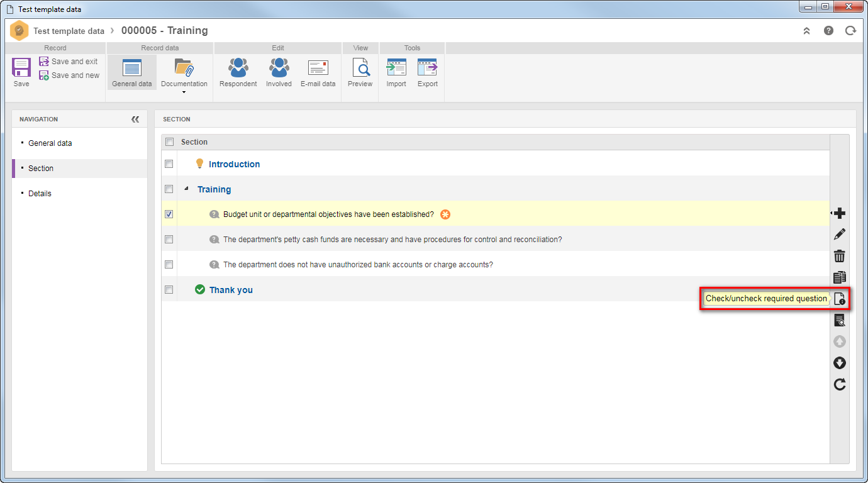The image size is (868, 483).
Task: Click the add plus icon in the side toolbar
Action: point(840,214)
